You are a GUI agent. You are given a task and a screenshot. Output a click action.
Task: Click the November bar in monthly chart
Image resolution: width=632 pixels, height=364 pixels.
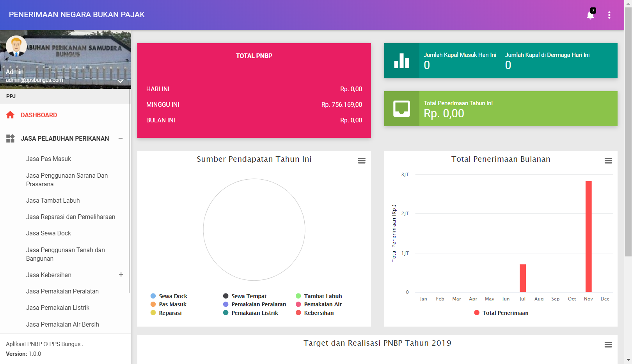tap(588, 236)
